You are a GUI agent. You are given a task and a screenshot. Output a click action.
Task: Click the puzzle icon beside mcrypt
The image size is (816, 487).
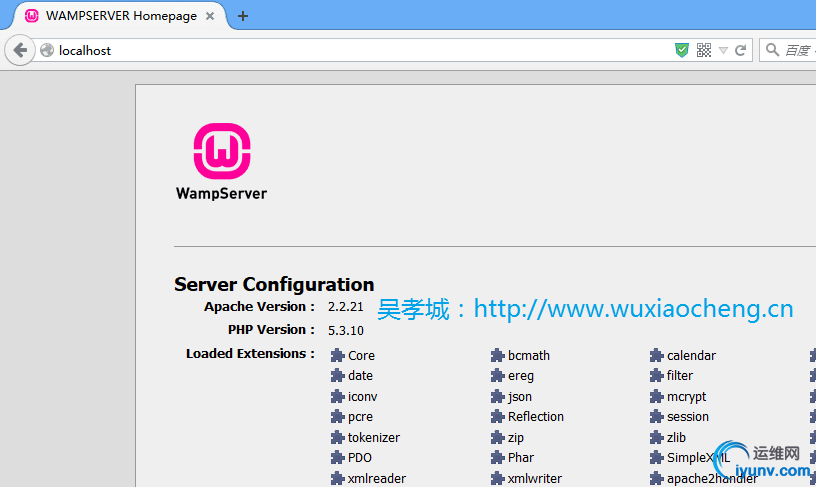click(x=657, y=396)
